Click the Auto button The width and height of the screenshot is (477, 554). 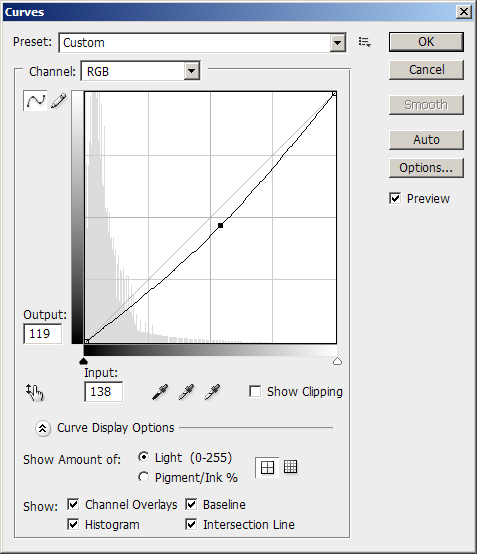point(426,140)
